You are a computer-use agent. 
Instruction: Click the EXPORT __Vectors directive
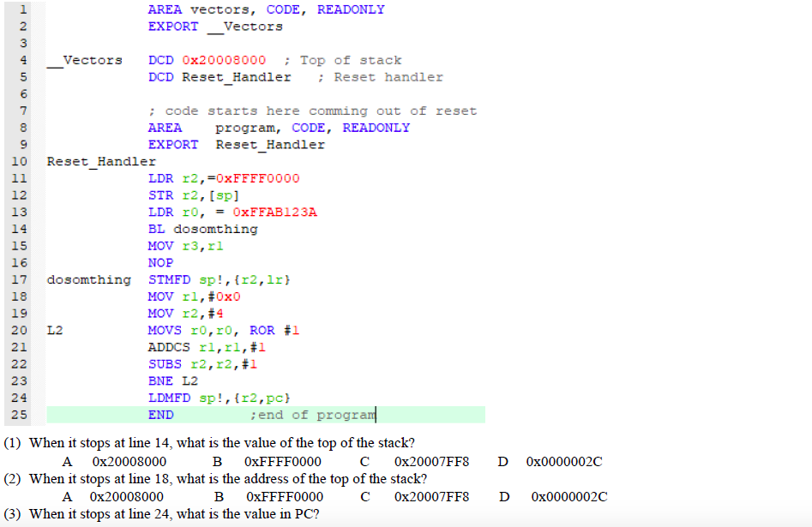(216, 26)
